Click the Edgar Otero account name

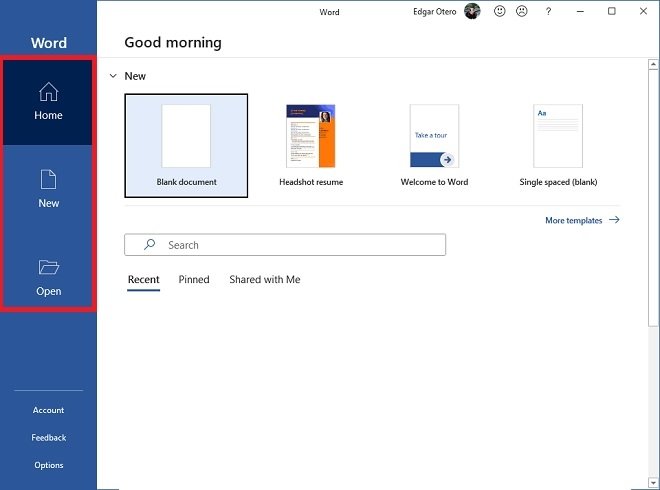pyautogui.click(x=434, y=12)
